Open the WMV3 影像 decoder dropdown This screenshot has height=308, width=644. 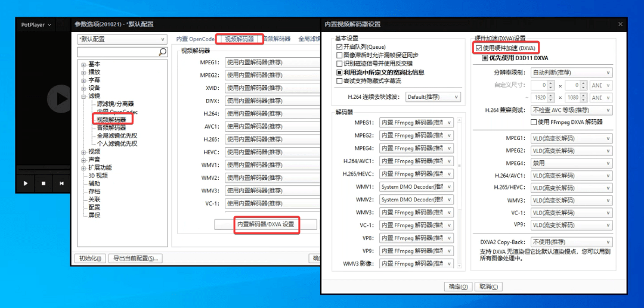416,263
